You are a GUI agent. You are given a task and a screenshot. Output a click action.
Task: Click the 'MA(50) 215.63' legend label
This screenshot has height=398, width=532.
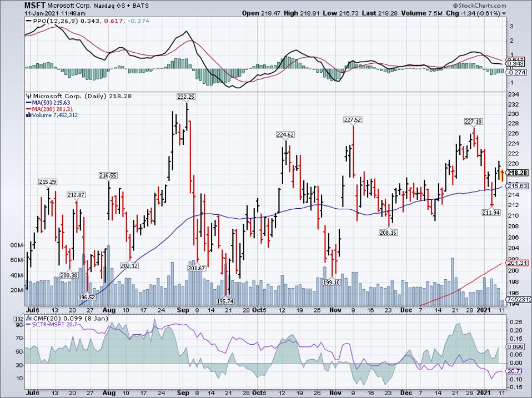pos(51,103)
